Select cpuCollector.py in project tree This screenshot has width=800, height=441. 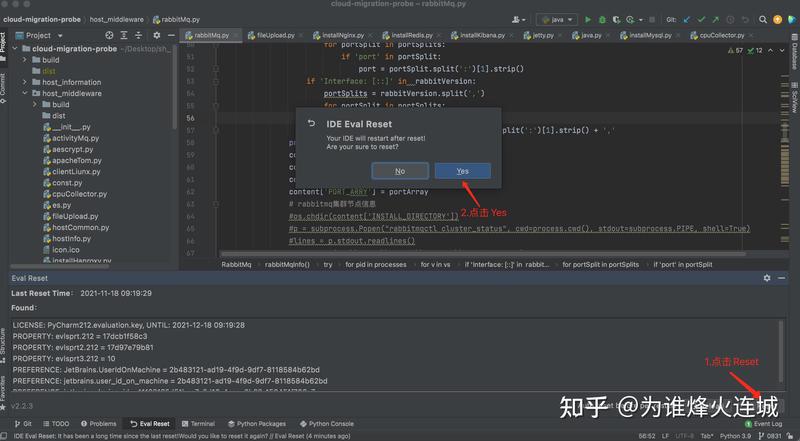pos(80,194)
